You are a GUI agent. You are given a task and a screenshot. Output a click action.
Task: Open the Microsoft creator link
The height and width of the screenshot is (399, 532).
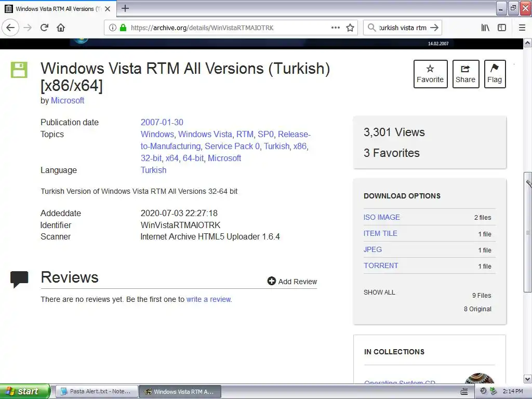tap(68, 100)
